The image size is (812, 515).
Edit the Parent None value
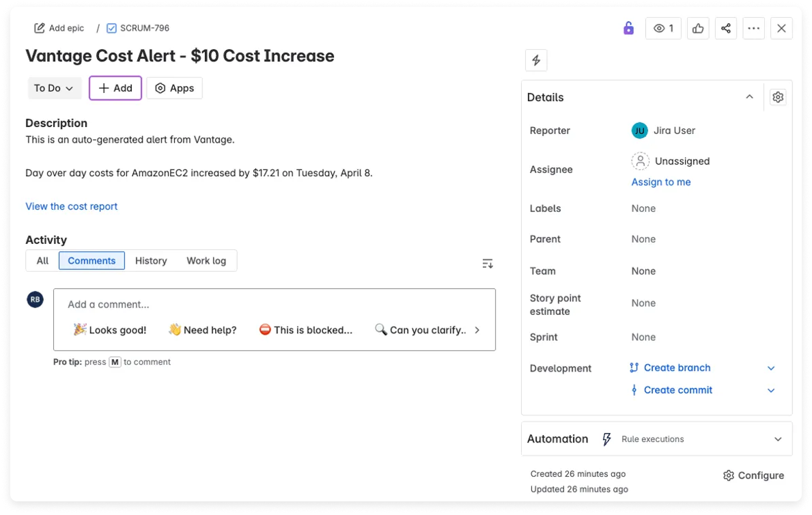point(643,239)
